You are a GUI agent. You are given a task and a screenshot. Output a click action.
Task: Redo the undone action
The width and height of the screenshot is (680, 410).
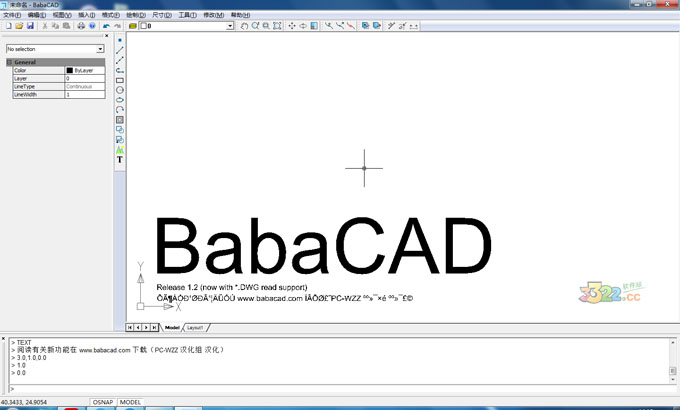[x=117, y=26]
